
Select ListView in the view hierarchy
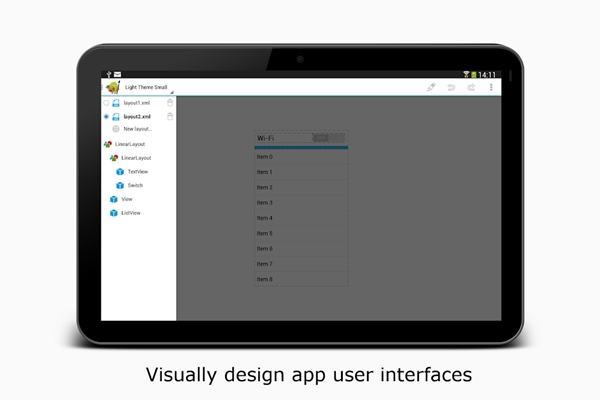coord(130,213)
